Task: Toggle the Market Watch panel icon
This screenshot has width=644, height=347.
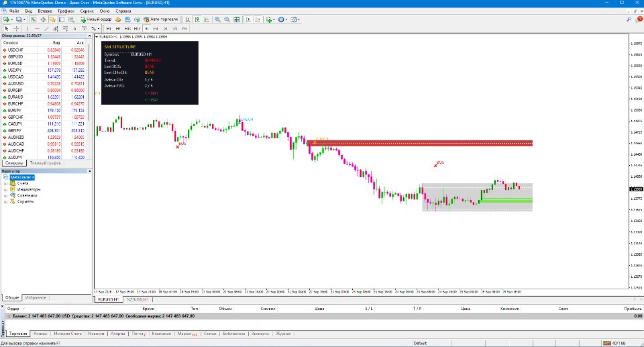Action: 34,19
